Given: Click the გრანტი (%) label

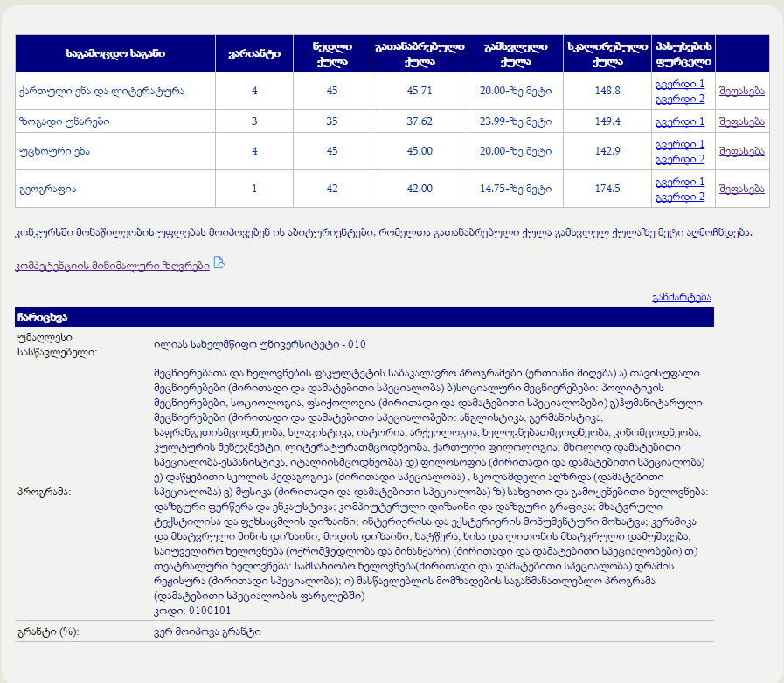Looking at the screenshot, I should [x=48, y=632].
